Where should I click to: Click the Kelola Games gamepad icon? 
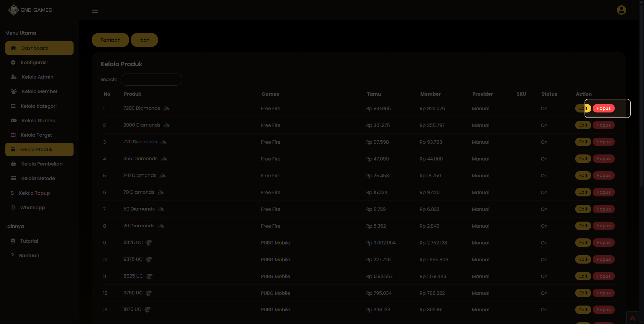pos(13,121)
